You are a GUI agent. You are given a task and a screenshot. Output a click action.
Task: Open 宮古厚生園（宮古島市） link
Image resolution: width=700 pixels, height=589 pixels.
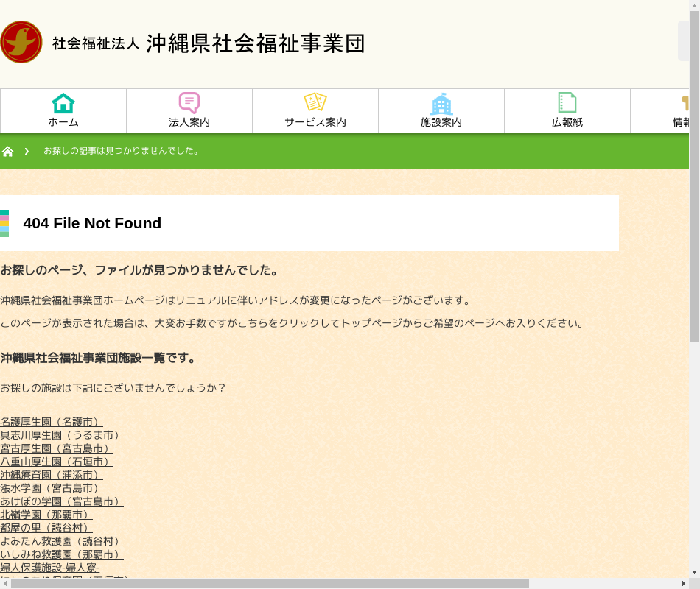tap(56, 448)
